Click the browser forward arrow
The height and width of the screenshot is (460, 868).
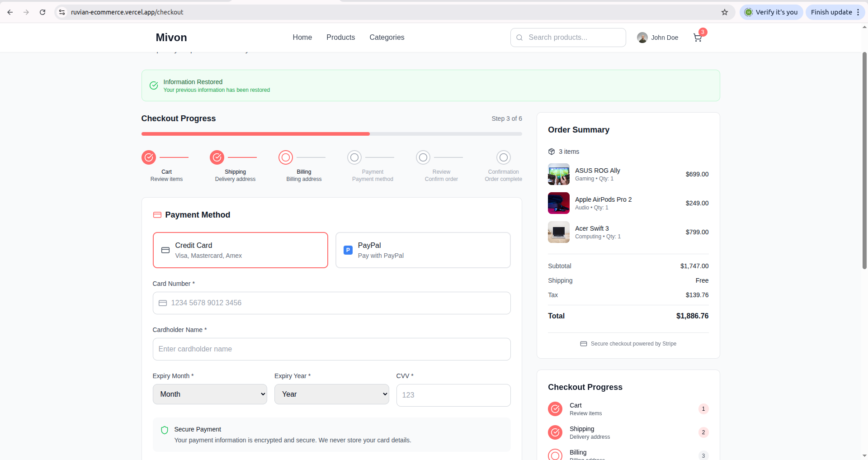tap(26, 12)
